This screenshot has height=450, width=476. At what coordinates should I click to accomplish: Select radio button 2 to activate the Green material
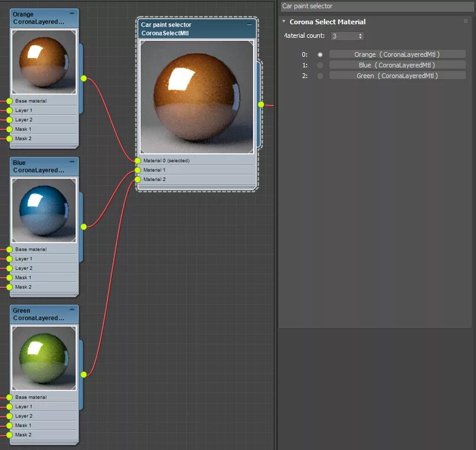320,75
